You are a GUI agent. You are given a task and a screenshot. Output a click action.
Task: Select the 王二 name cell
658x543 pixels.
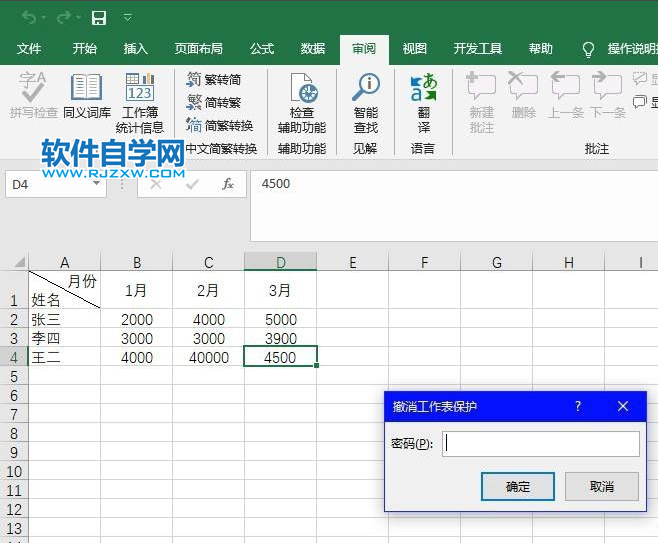[64, 358]
